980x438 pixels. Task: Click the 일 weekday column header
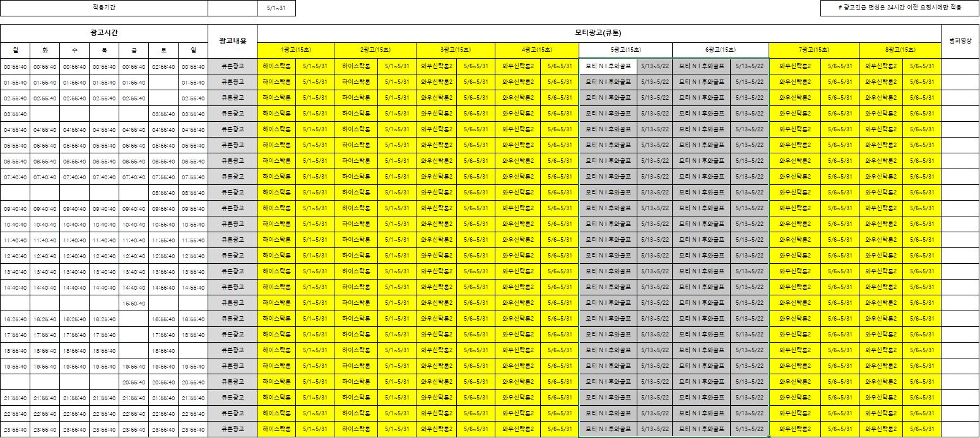point(193,50)
